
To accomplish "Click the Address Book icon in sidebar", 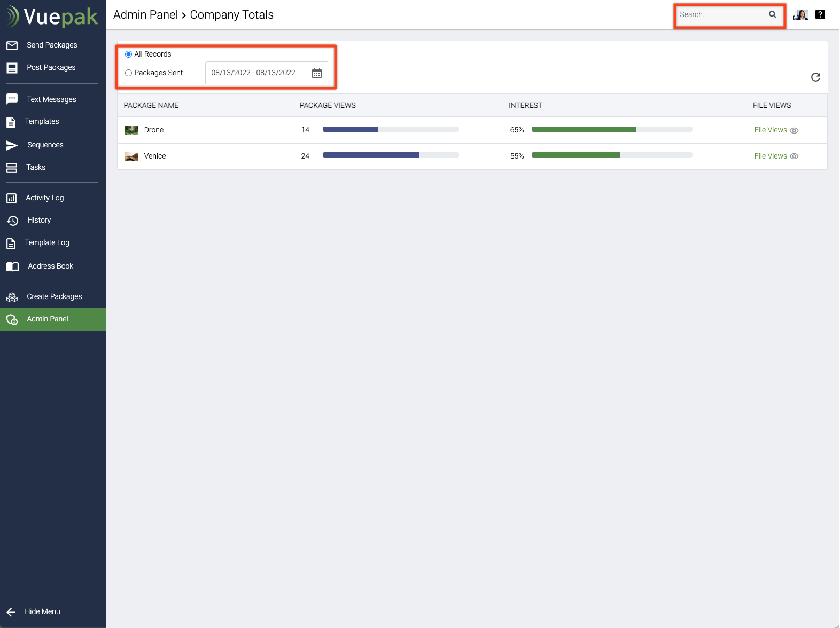I will click(x=12, y=266).
